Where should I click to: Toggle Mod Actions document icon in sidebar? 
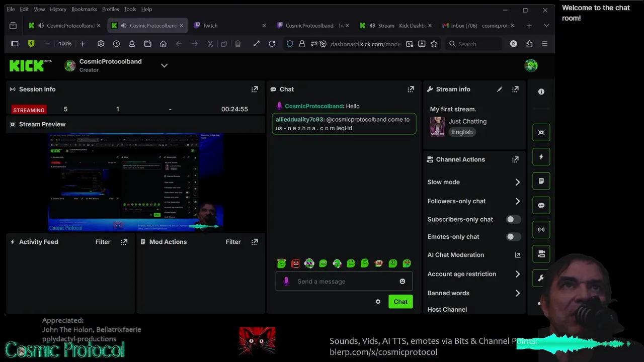point(541,181)
